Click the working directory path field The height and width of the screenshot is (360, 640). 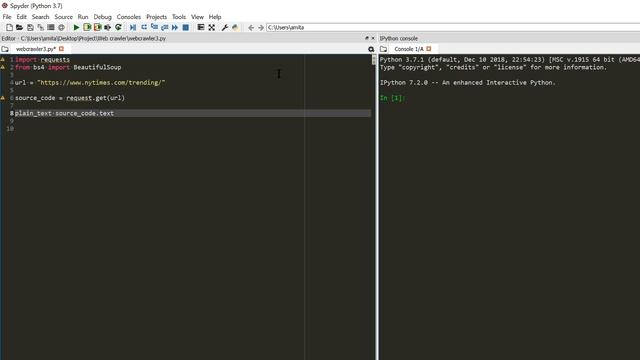click(453, 27)
